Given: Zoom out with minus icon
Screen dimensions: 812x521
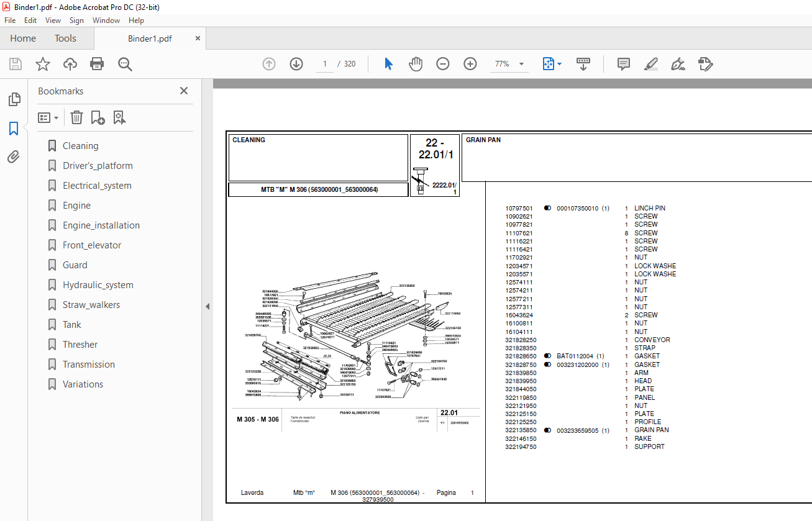Looking at the screenshot, I should 443,64.
